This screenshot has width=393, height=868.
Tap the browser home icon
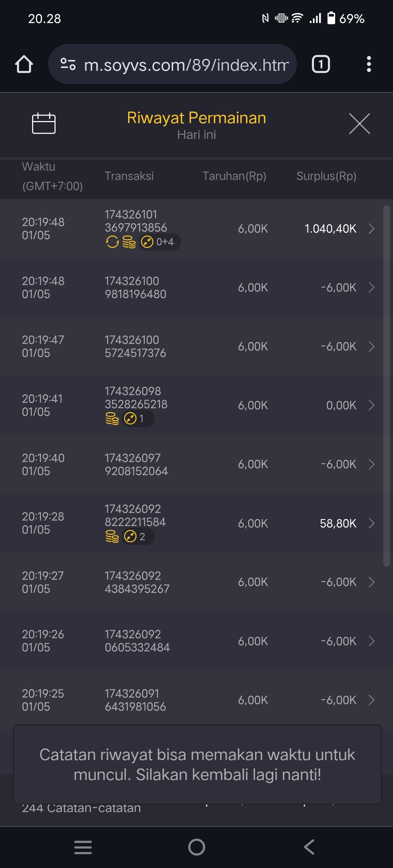tap(24, 64)
